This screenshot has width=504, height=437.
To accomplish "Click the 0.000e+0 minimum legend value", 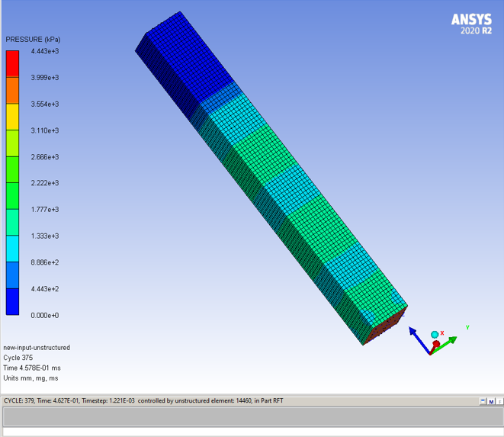I will point(45,316).
